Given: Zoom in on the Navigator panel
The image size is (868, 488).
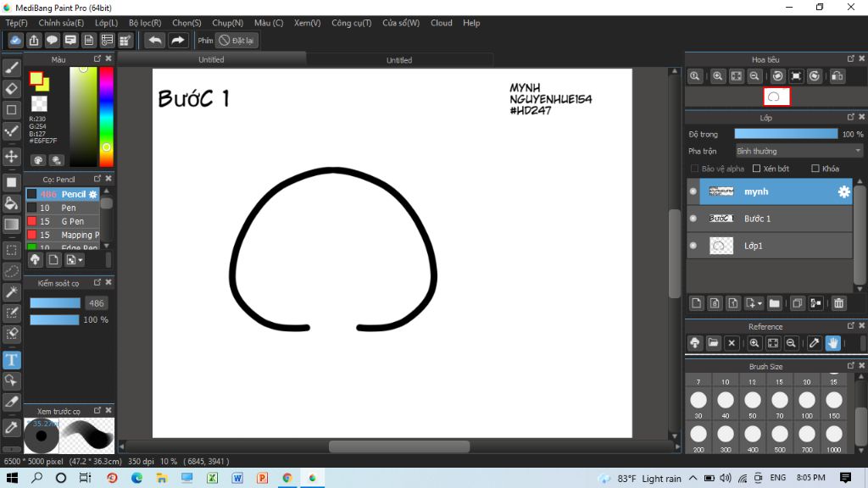Looking at the screenshot, I should (x=717, y=76).
